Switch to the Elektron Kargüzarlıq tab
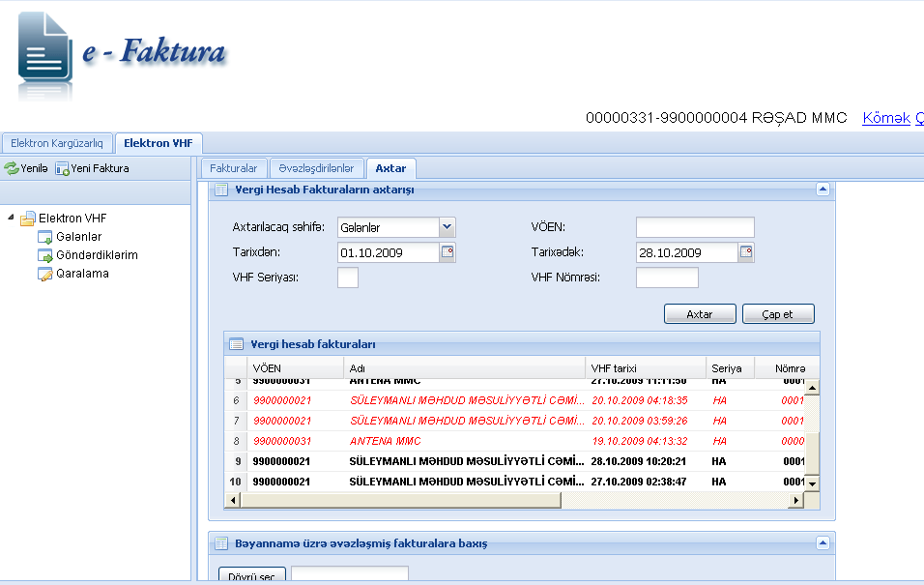The image size is (924, 585). (x=57, y=143)
